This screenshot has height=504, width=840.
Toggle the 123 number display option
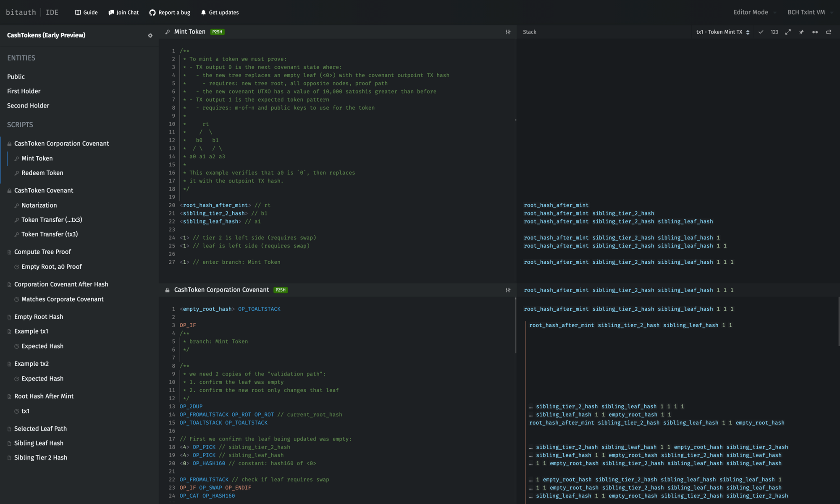pos(774,32)
